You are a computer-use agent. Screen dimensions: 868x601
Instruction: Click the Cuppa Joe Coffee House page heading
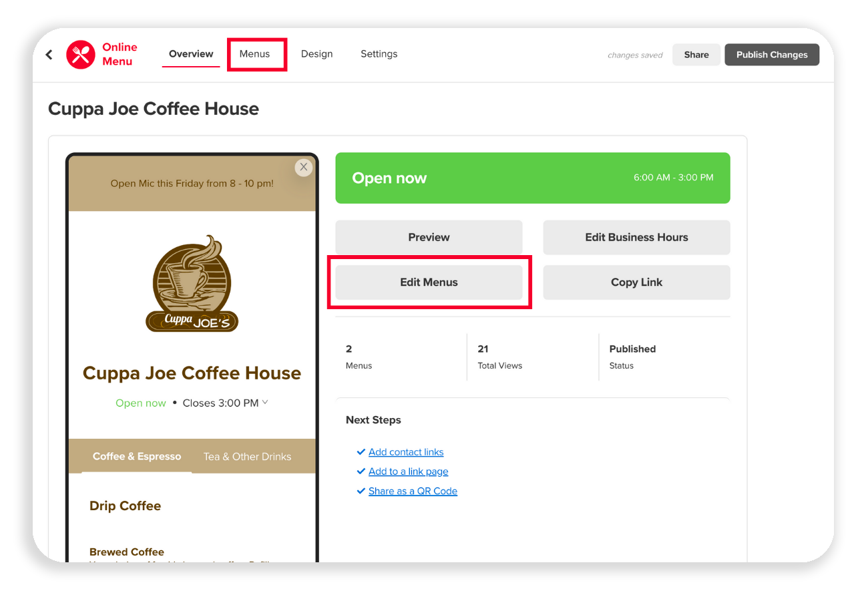click(x=154, y=108)
